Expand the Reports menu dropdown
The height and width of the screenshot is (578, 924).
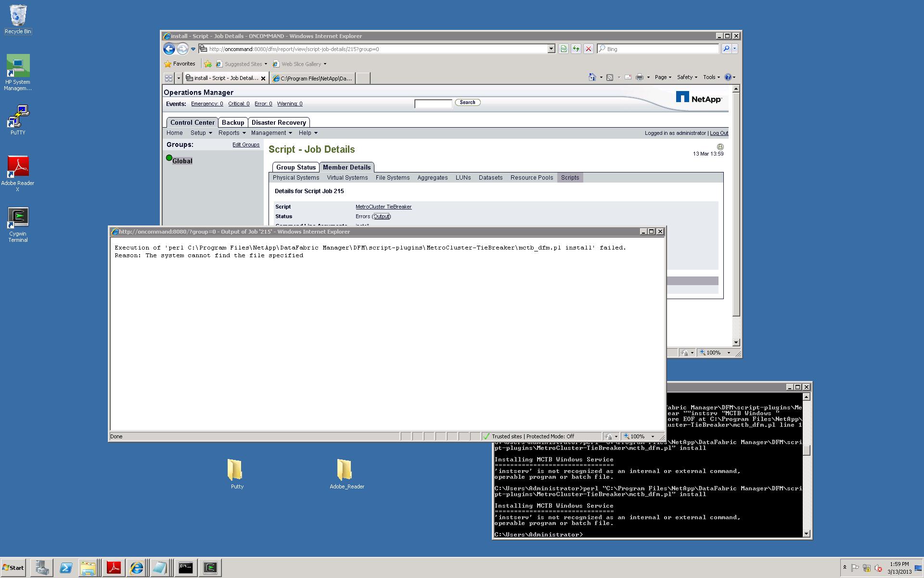(x=232, y=133)
